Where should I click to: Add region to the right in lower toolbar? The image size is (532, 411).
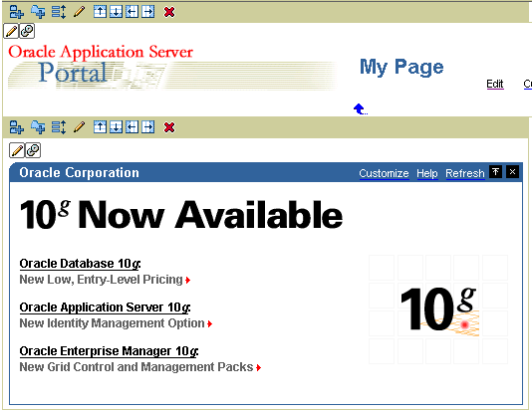pos(147,127)
